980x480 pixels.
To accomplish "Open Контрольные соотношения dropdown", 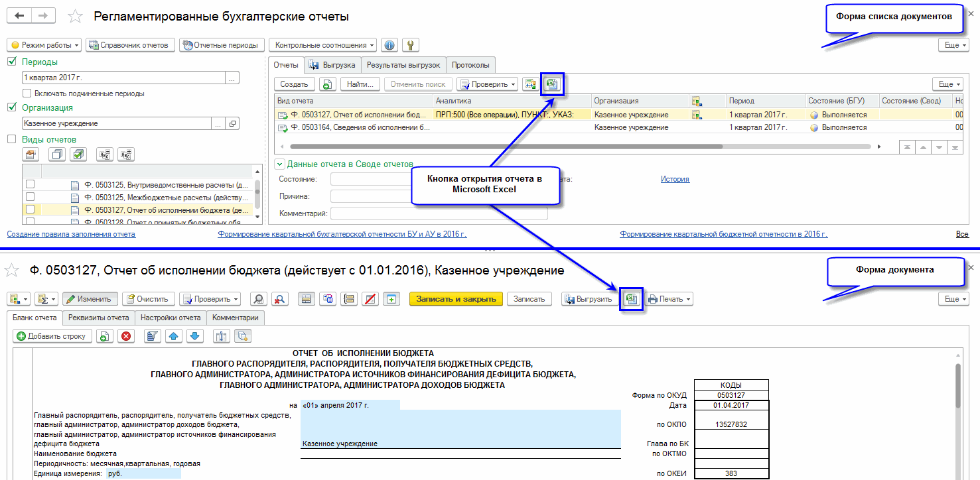I will (322, 45).
